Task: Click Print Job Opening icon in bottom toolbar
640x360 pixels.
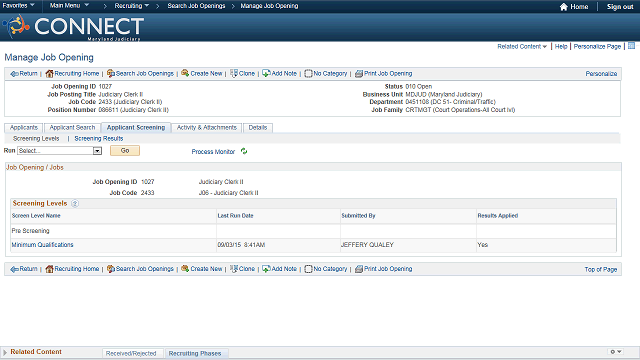Action: (x=359, y=269)
